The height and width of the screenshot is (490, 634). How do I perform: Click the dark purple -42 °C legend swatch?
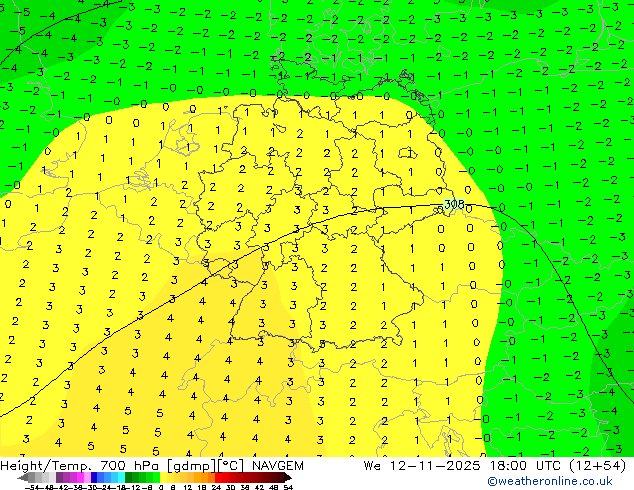(59, 477)
